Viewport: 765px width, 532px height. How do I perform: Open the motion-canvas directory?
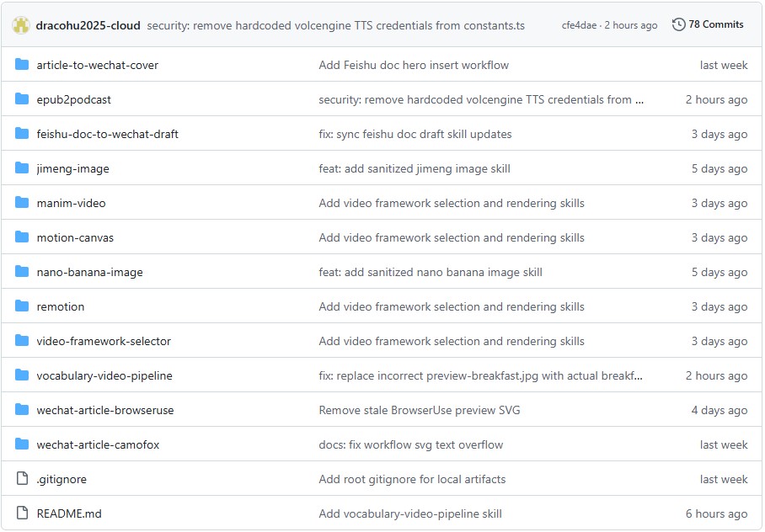[x=75, y=237]
